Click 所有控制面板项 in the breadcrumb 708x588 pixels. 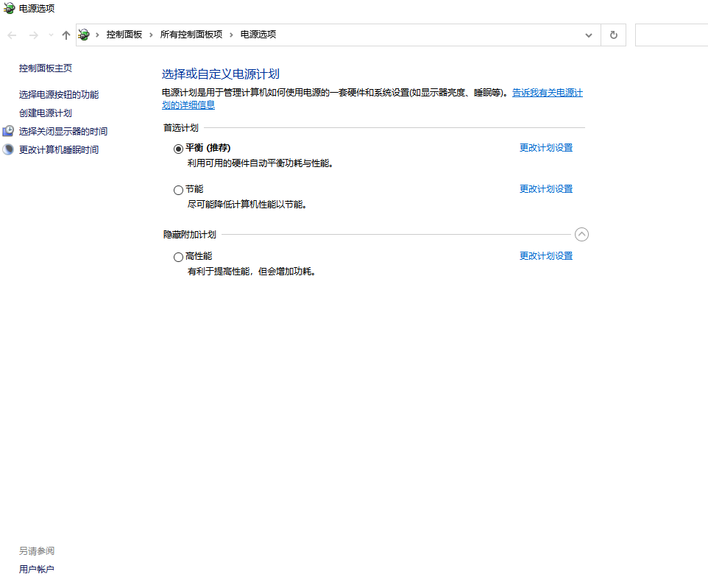pyautogui.click(x=191, y=35)
